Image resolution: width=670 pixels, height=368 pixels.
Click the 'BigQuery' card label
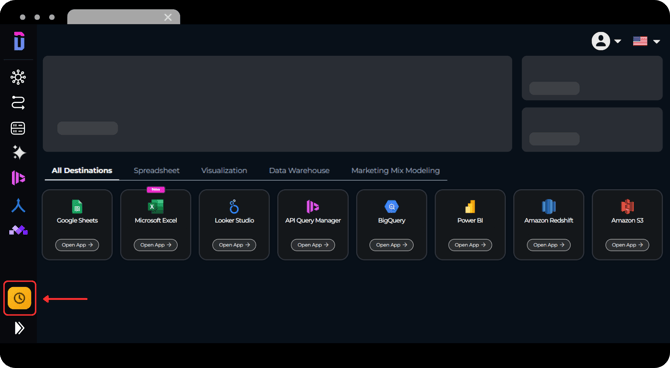tap(391, 221)
